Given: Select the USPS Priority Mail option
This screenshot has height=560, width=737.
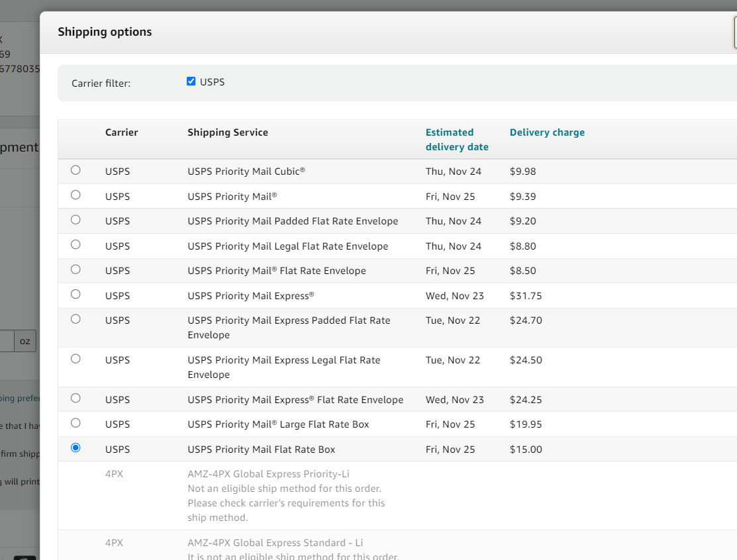Looking at the screenshot, I should (75, 195).
